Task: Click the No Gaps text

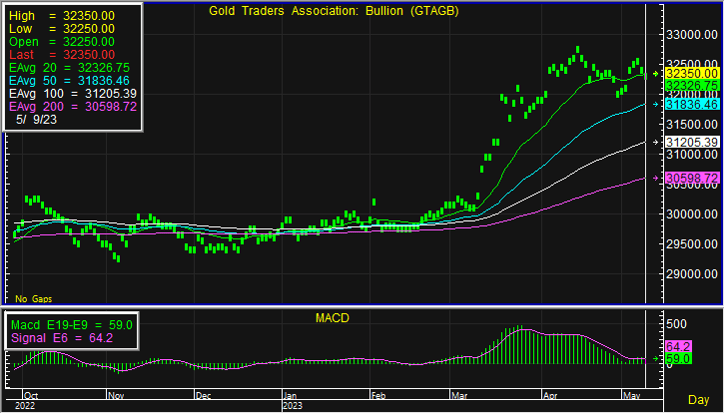Action: pyautogui.click(x=32, y=298)
